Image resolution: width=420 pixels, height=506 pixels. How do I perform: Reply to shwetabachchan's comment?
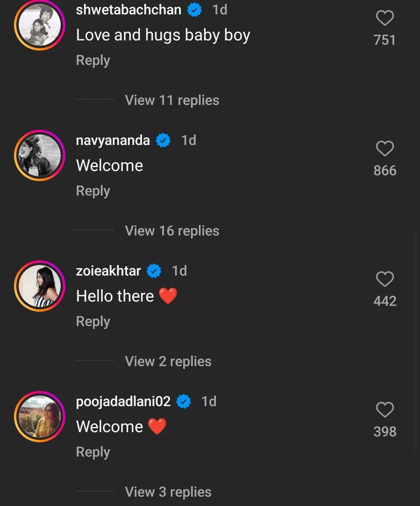tap(93, 60)
